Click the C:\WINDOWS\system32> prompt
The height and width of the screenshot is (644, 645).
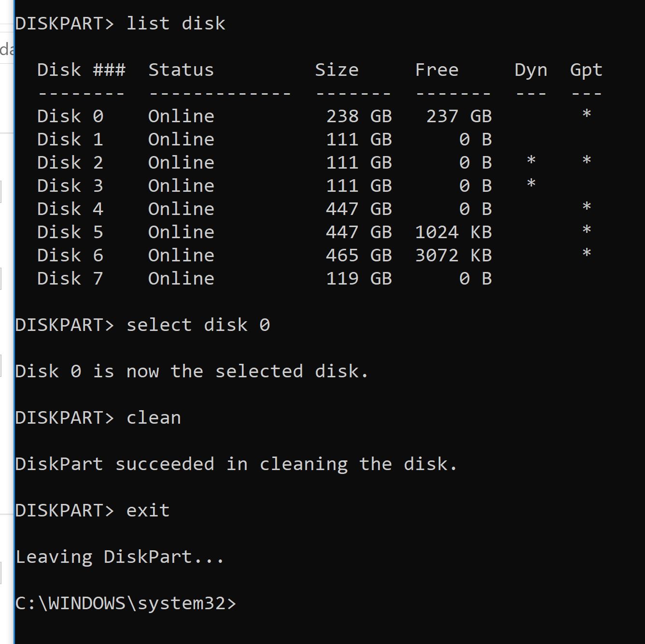pyautogui.click(x=126, y=603)
